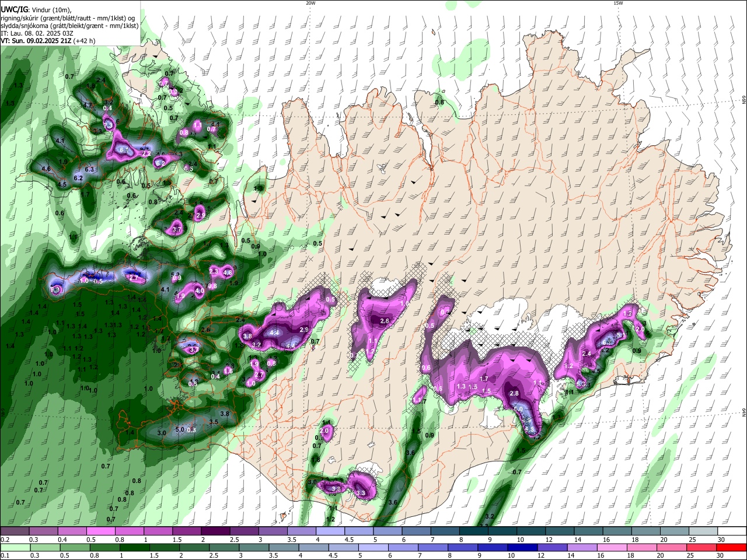The width and height of the screenshot is (747, 560).
Task: Click the 4.6 rain value near the west coast
Action: click(x=47, y=169)
